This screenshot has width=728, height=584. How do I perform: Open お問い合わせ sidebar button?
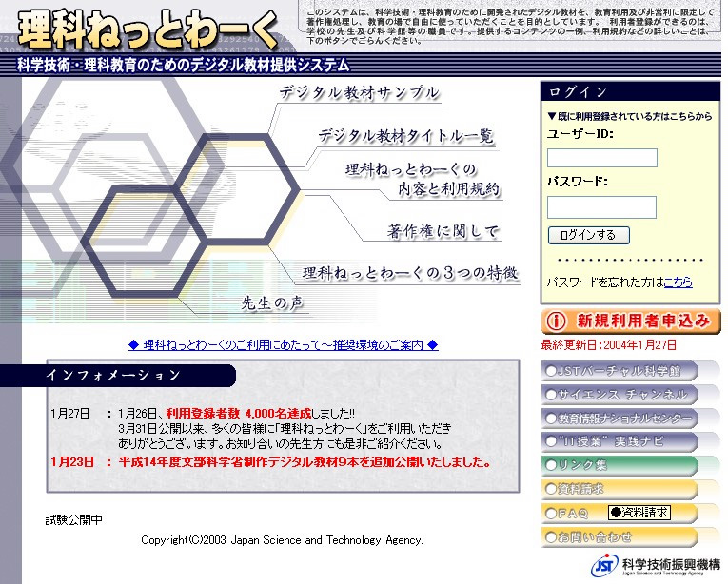(x=620, y=536)
